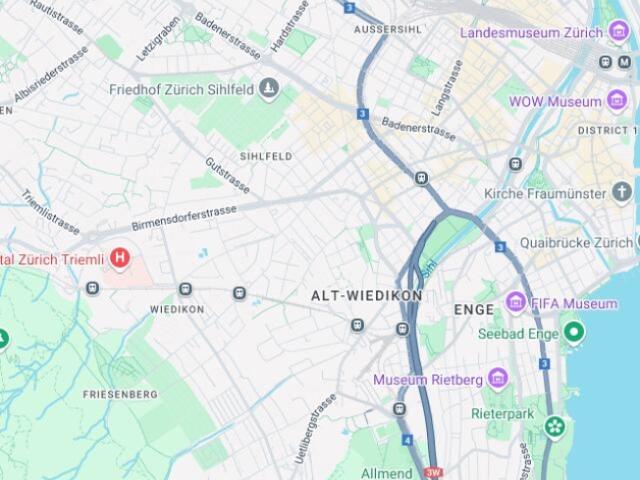Image resolution: width=640 pixels, height=480 pixels.
Task: Select the Museum Rietberg pin icon
Action: pos(498,378)
